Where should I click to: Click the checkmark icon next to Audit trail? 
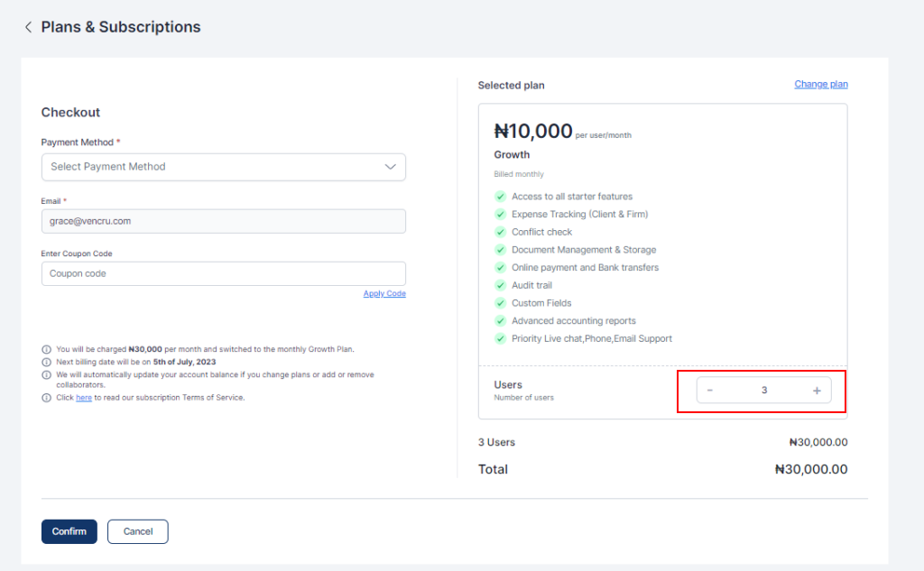click(x=500, y=285)
